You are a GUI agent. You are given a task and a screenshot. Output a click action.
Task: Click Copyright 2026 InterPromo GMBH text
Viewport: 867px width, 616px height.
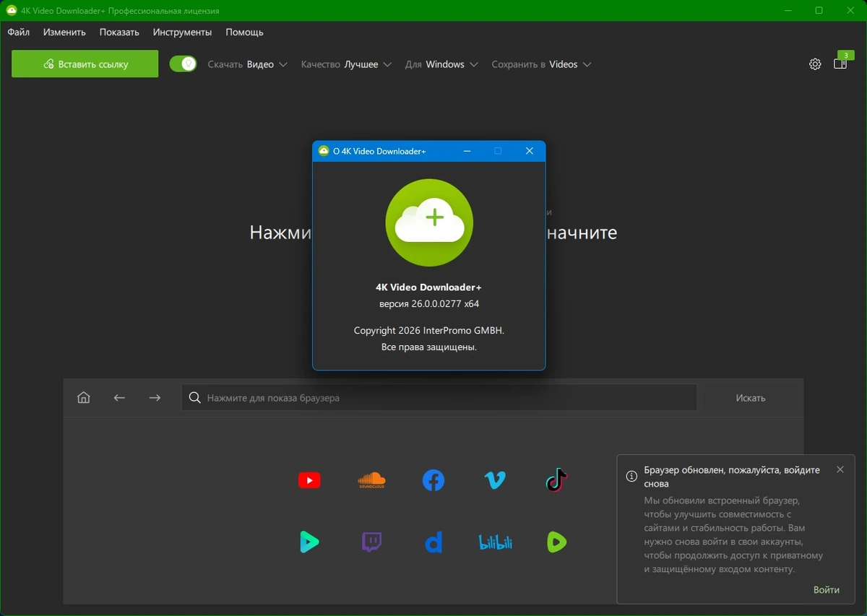(429, 330)
